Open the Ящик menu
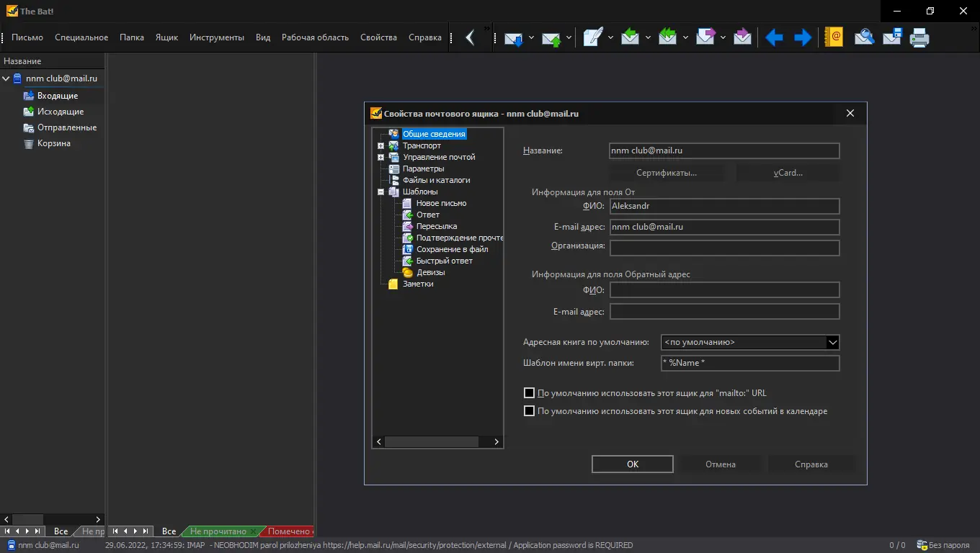This screenshot has width=980, height=553. pyautogui.click(x=166, y=37)
